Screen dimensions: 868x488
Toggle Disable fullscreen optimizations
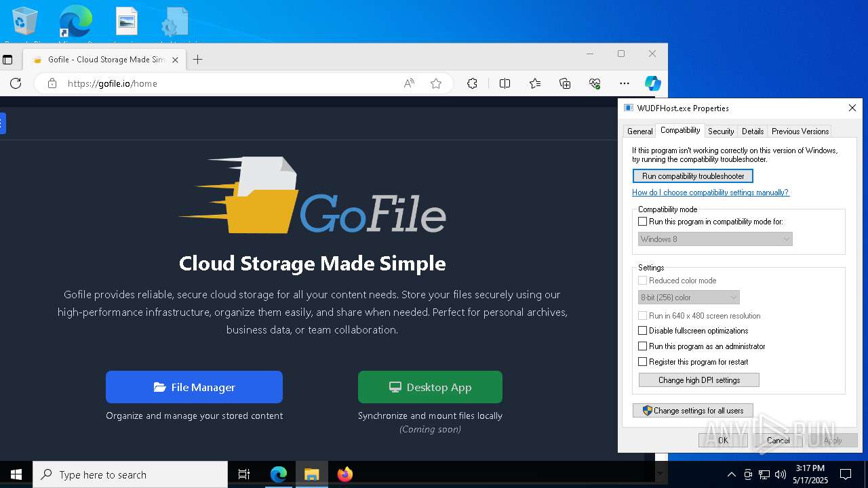click(643, 331)
